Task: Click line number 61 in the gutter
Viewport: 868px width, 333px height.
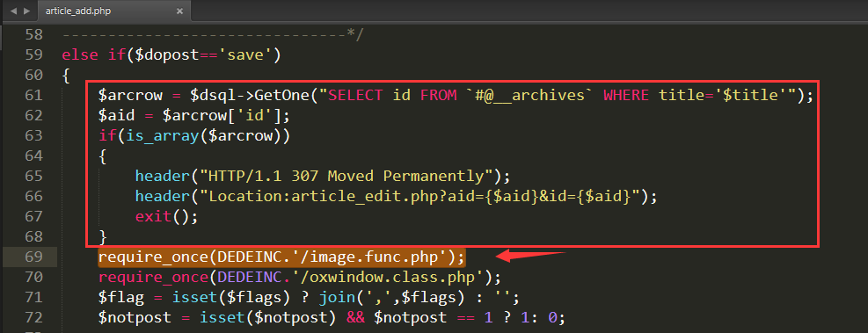Action: (x=33, y=95)
